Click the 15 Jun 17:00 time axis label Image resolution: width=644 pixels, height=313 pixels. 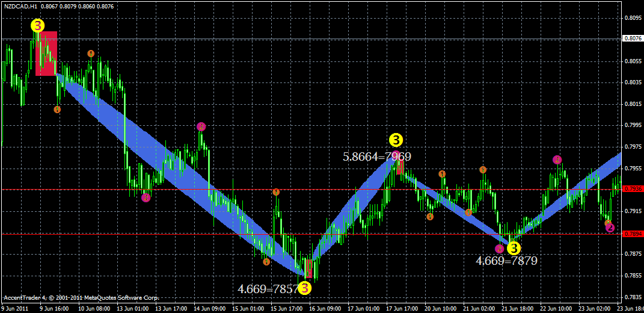point(287,308)
